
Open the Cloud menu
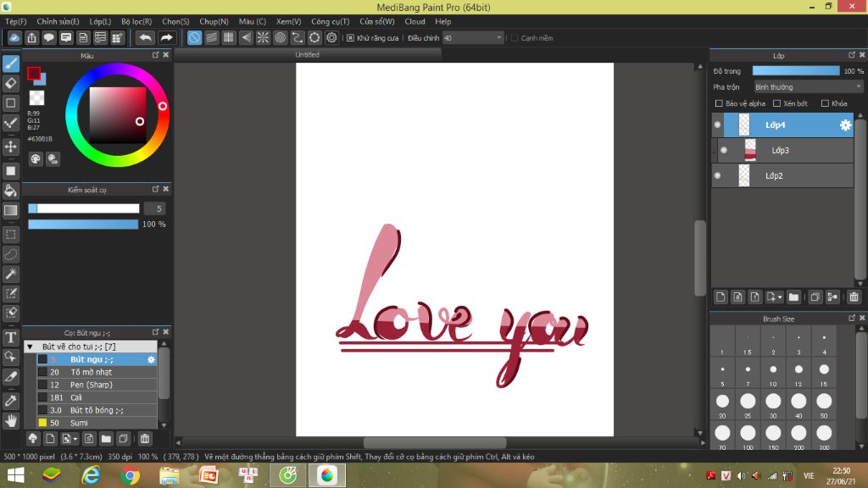[415, 21]
